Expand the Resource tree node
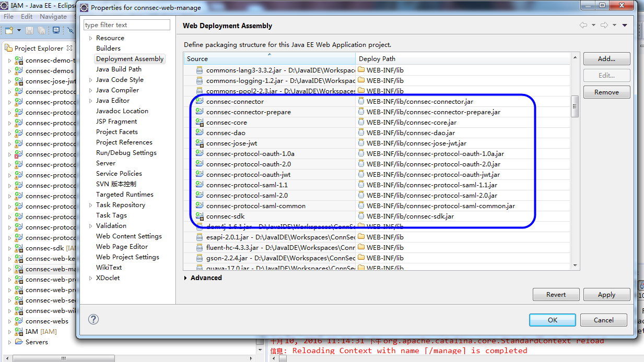This screenshot has height=362, width=644. [90, 38]
